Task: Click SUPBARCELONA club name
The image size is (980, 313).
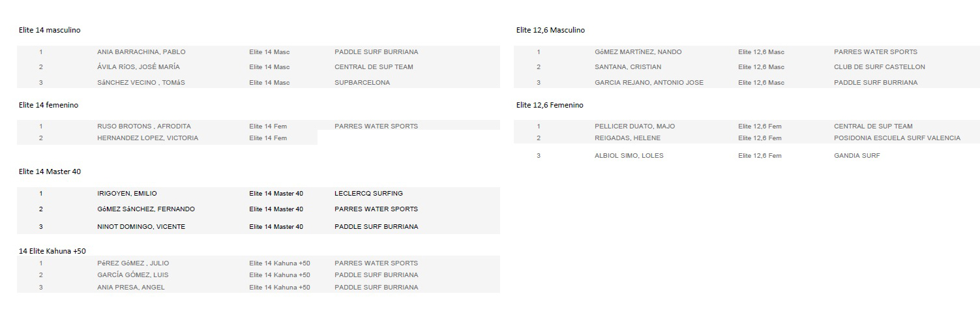Action: tap(363, 83)
